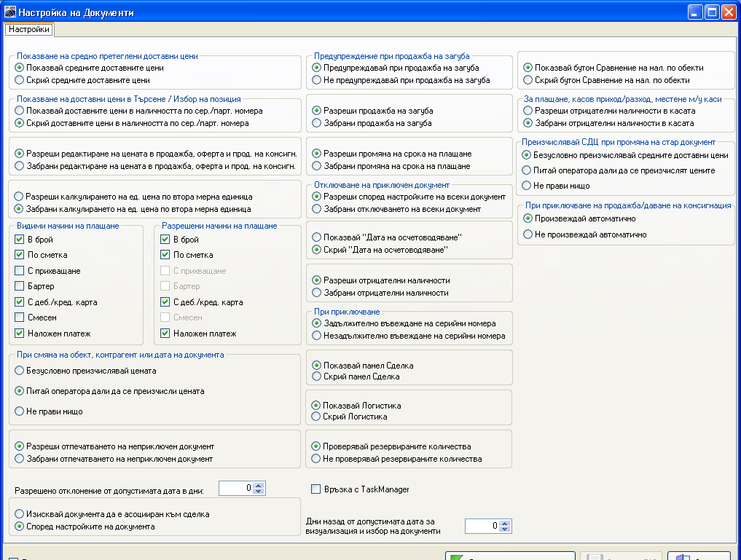Toggle visible Наложен платеж checkbox
The width and height of the screenshot is (741, 560).
click(20, 334)
